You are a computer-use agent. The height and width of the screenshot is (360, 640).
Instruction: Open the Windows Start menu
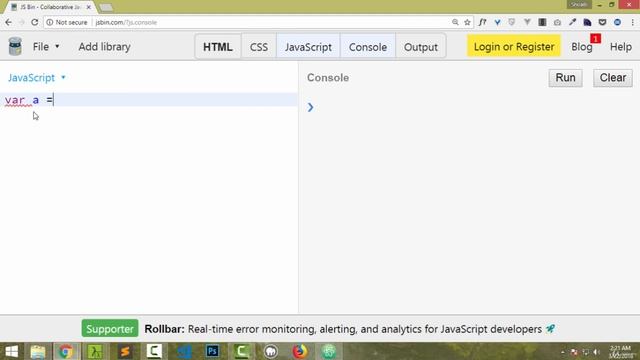11,351
